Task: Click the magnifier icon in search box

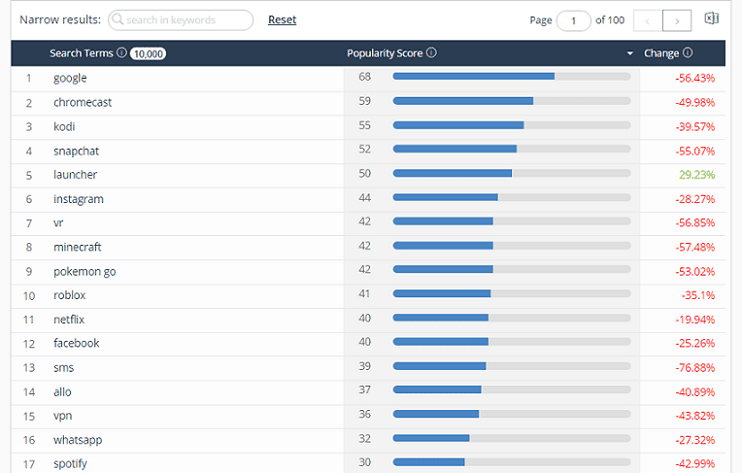Action: click(x=117, y=19)
